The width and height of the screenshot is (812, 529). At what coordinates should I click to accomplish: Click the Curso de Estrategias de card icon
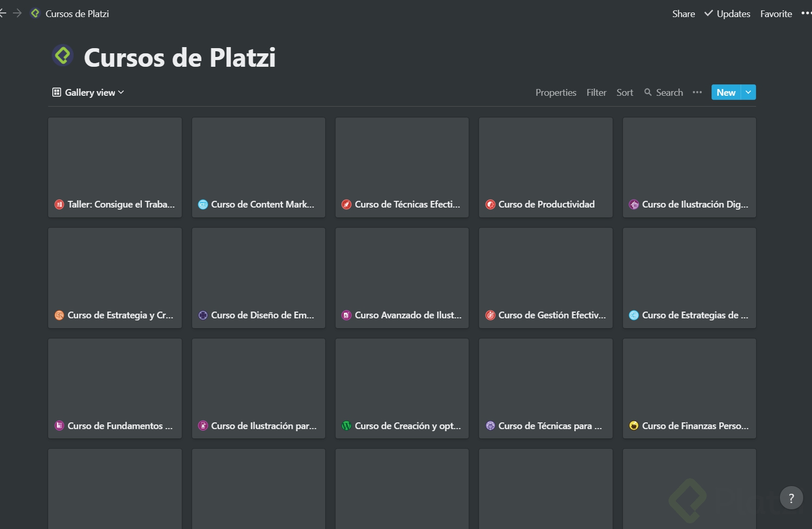pos(633,315)
